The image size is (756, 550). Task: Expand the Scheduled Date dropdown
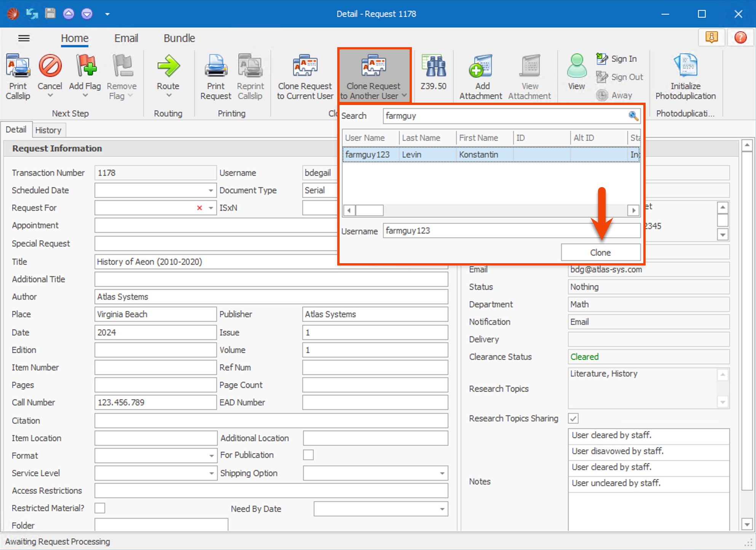211,190
